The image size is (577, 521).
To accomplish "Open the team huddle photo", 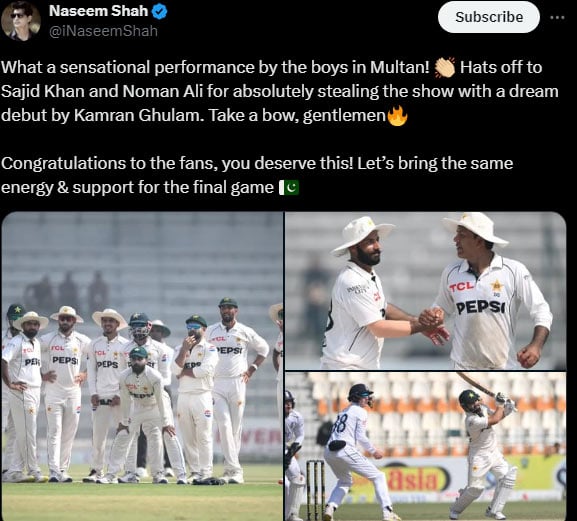I will (142, 366).
